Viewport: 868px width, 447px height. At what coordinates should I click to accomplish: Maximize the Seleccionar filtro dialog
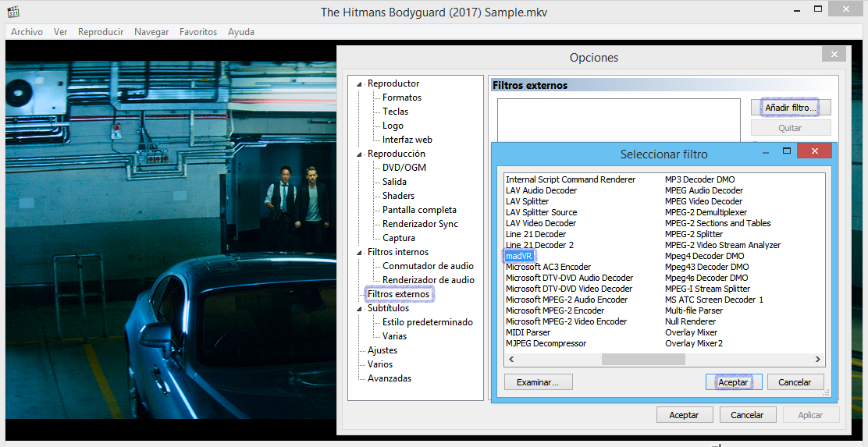tap(787, 151)
